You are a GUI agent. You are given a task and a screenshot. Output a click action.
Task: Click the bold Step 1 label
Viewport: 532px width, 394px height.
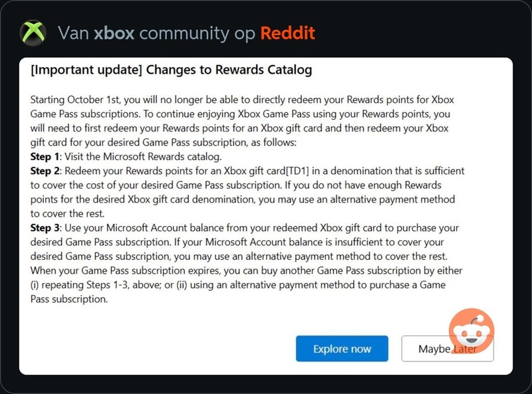pyautogui.click(x=46, y=157)
